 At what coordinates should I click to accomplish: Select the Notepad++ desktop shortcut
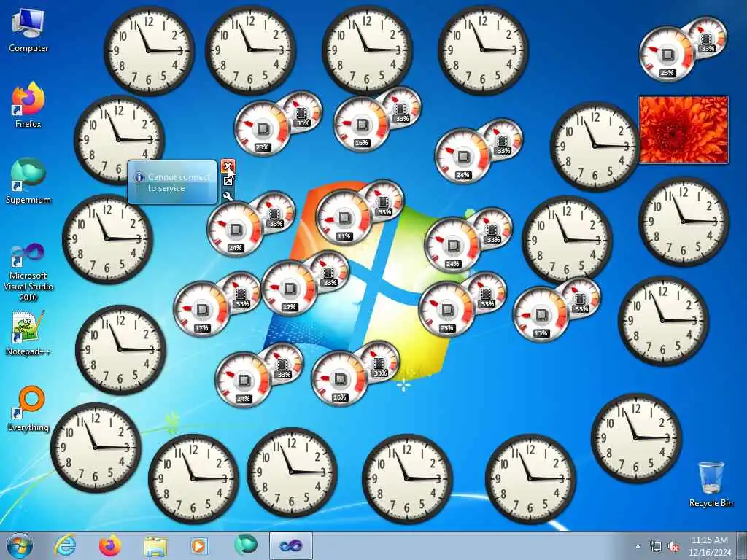28,333
